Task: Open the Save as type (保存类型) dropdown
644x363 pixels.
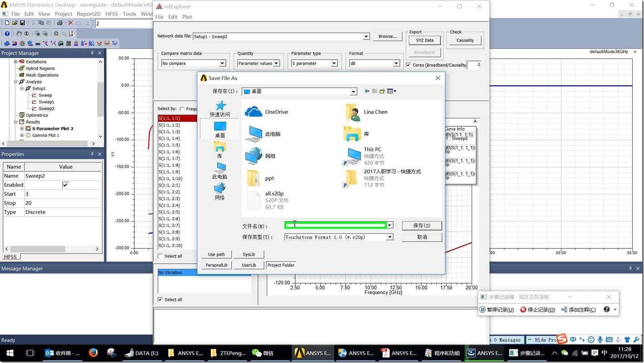Action: 389,237
